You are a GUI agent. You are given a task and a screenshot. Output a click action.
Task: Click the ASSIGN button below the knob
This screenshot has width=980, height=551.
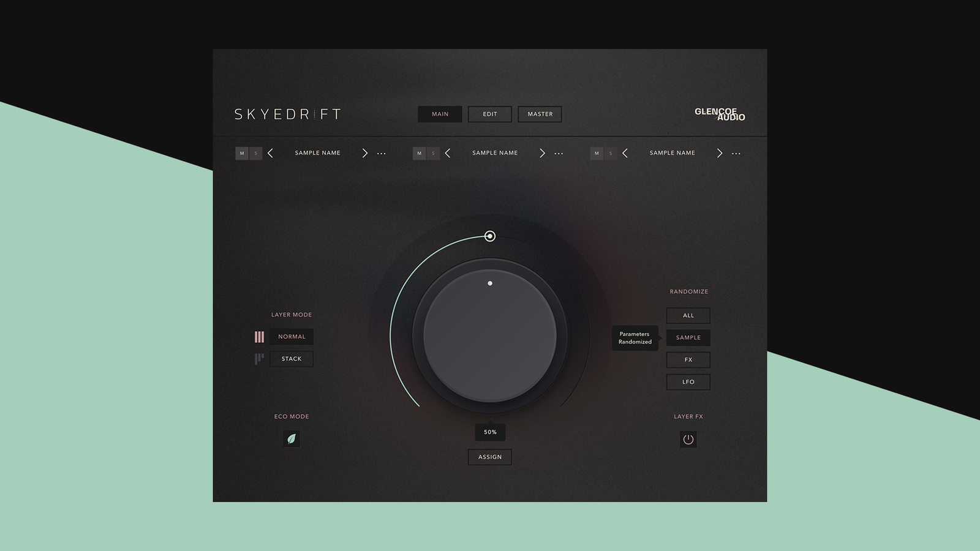point(490,457)
